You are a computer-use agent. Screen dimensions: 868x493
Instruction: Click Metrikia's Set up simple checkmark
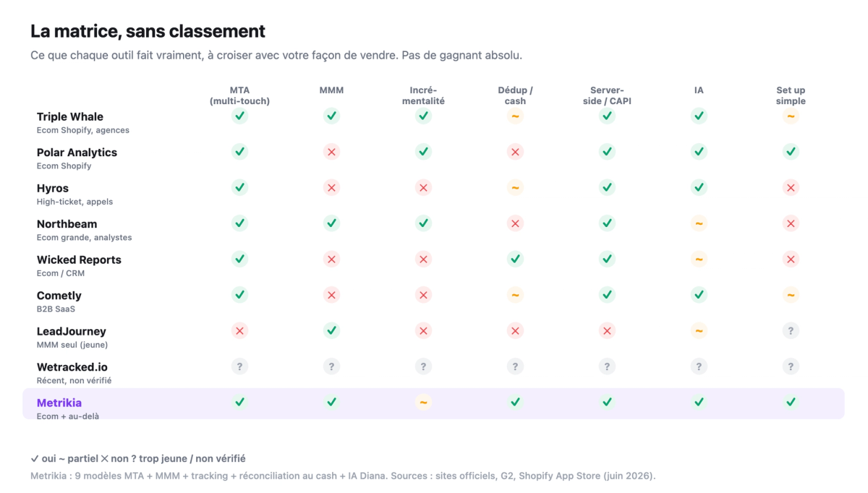click(791, 402)
